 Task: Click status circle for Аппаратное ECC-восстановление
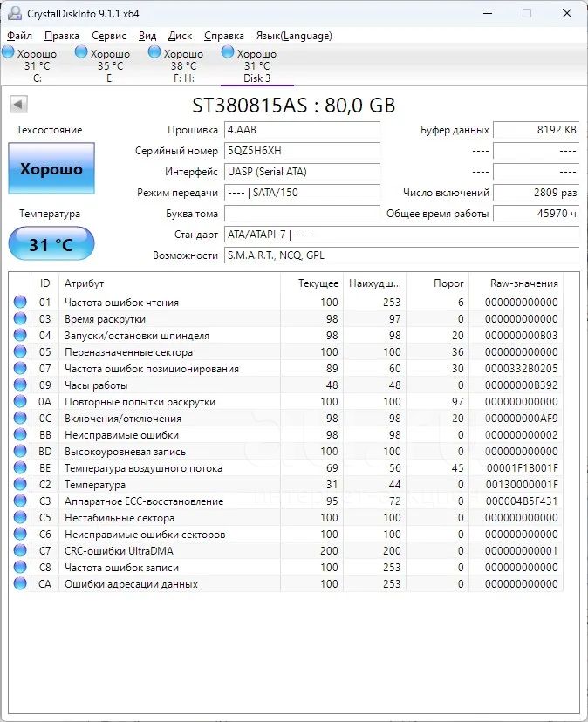(x=20, y=501)
